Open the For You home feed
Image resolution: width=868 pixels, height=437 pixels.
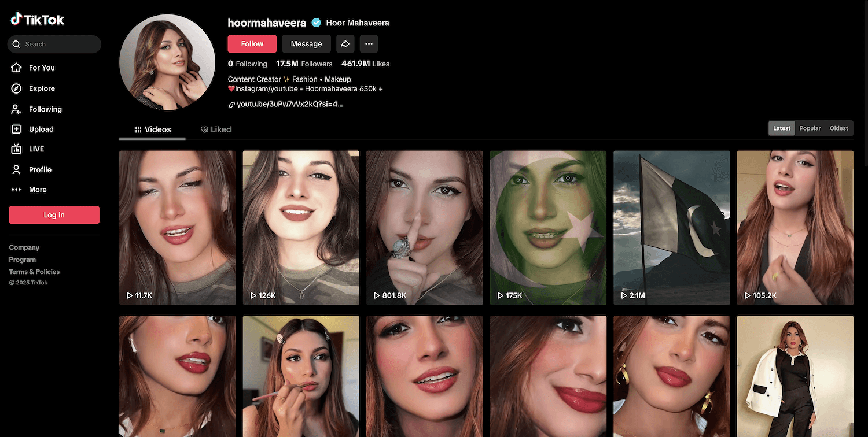click(41, 68)
